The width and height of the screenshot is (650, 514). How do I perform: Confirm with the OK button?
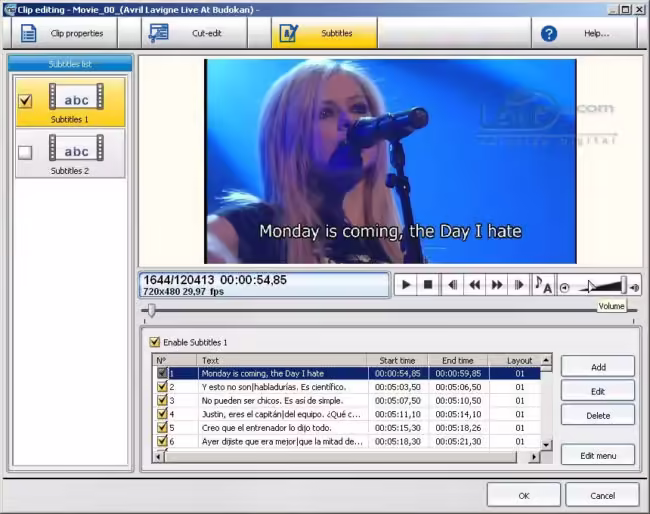click(x=524, y=495)
